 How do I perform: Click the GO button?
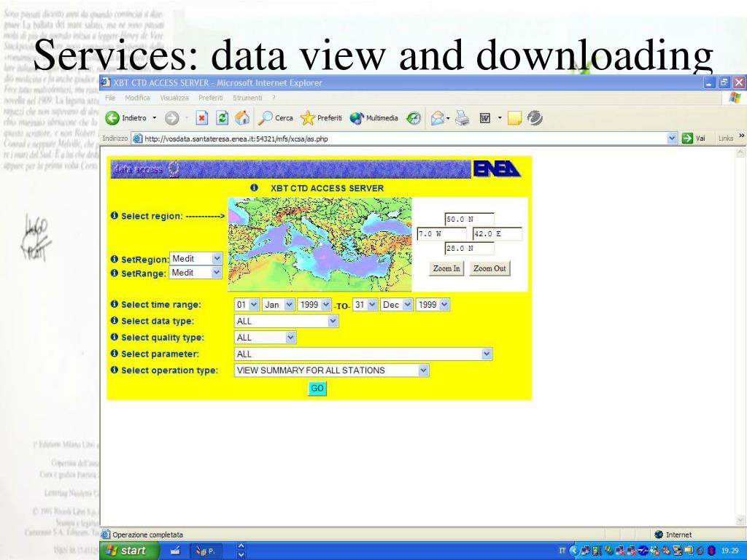pyautogui.click(x=317, y=389)
